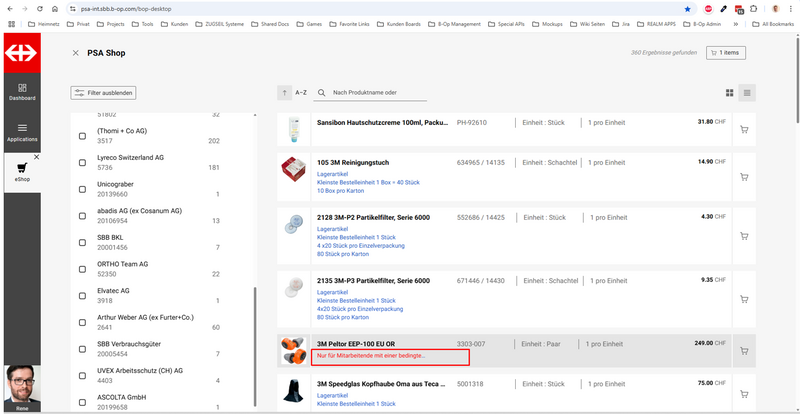Add 105 3M Reinigungstuch to cart
Screen dimensions: 800x414
[744, 169]
